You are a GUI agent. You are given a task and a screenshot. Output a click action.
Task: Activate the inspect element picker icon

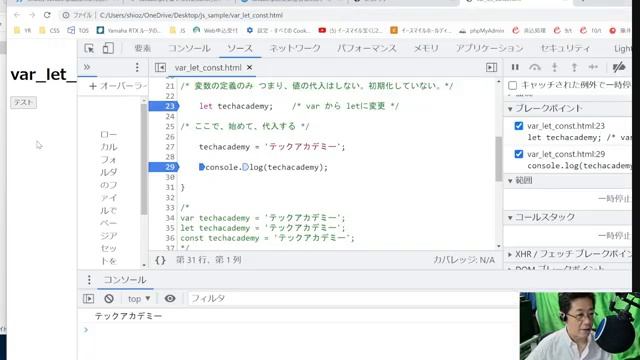(x=89, y=49)
